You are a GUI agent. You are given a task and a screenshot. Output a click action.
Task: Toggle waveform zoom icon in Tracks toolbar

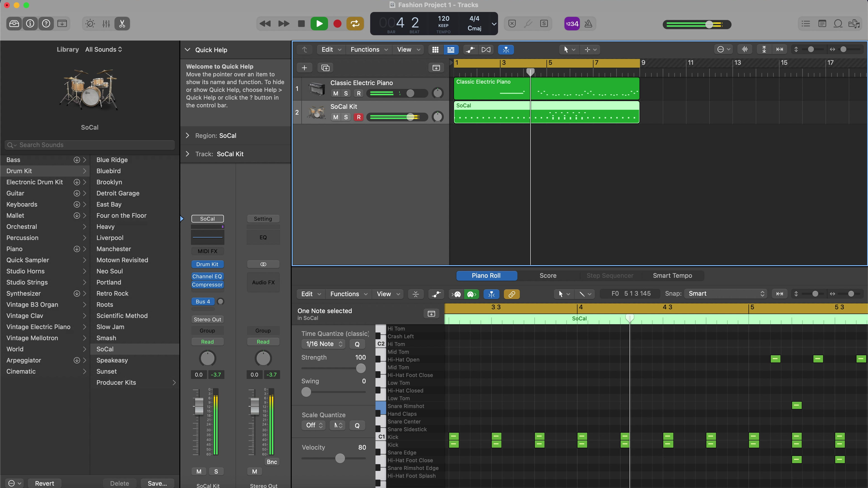pyautogui.click(x=745, y=49)
